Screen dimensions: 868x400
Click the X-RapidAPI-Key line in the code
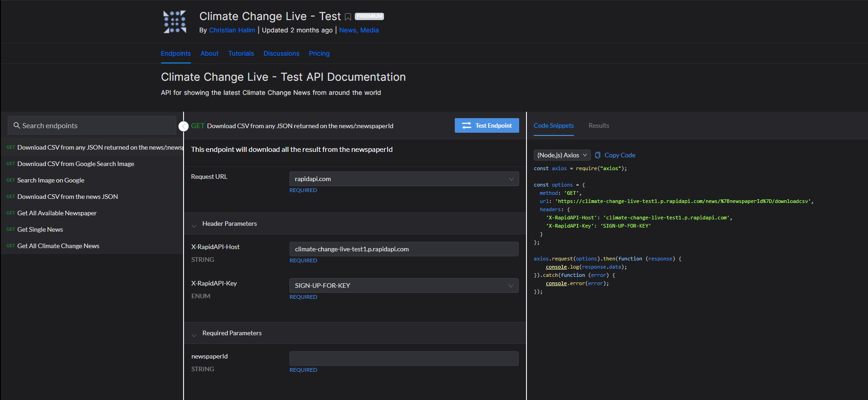click(598, 226)
